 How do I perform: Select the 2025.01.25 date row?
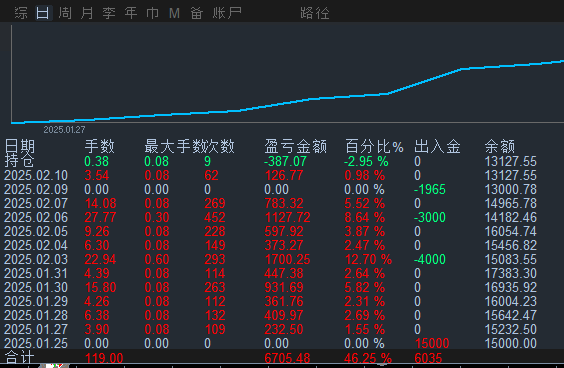[x=36, y=344]
